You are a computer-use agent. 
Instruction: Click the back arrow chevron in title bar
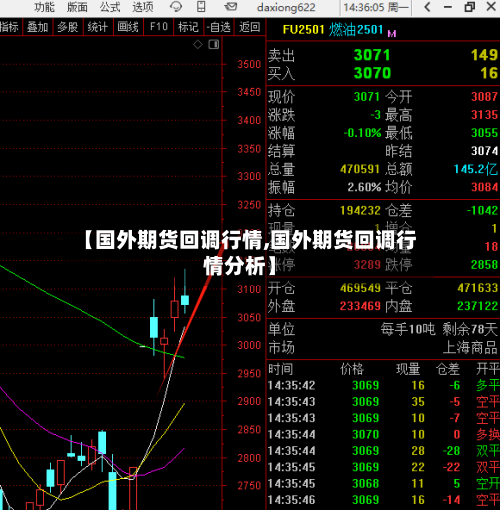[427, 7]
